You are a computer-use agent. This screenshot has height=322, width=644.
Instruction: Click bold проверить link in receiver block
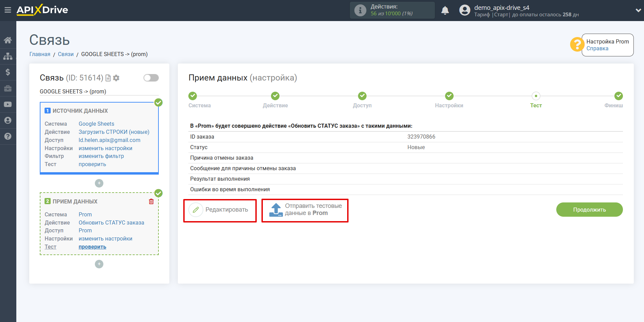click(x=92, y=247)
